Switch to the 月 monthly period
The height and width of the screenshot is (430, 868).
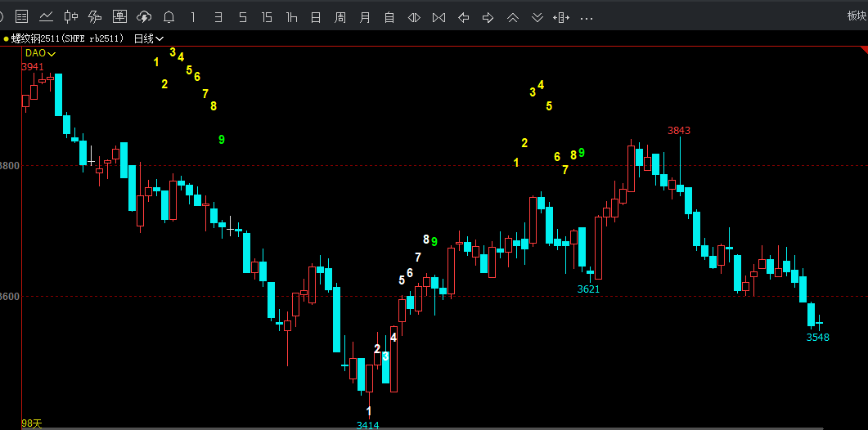(365, 17)
